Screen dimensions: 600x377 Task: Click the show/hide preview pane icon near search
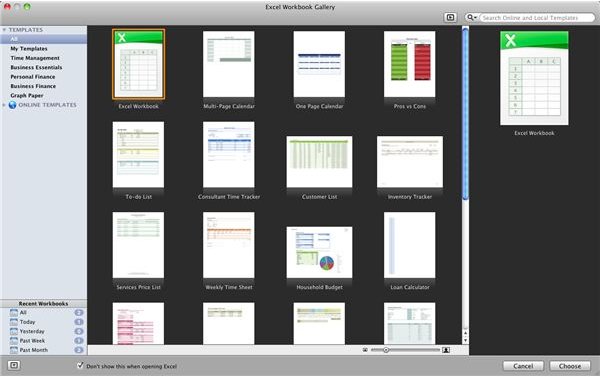[x=450, y=18]
